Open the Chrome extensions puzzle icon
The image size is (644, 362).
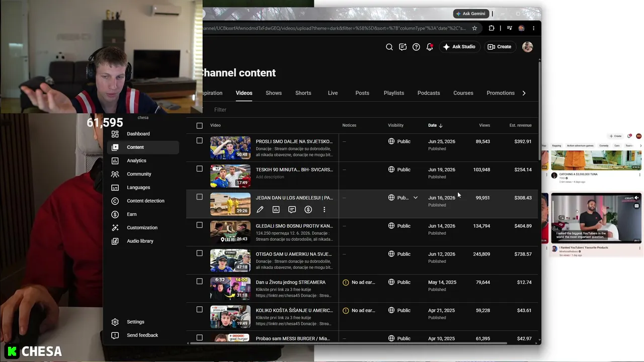[492, 28]
